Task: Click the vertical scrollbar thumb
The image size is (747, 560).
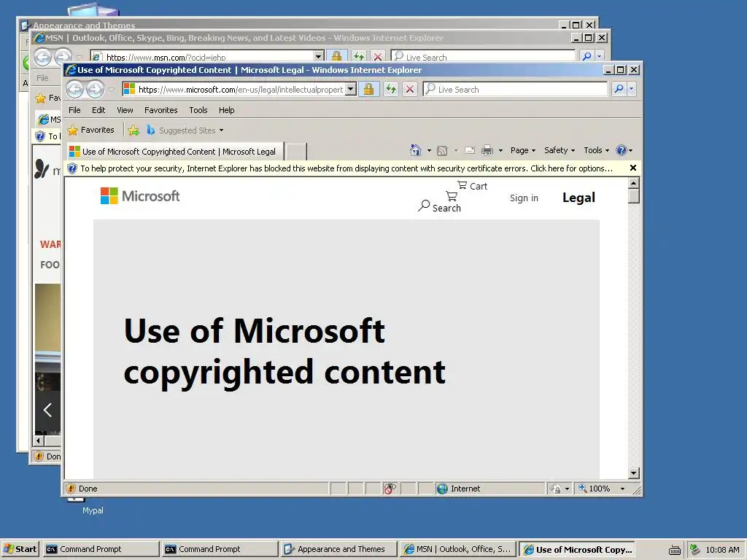Action: click(x=634, y=195)
